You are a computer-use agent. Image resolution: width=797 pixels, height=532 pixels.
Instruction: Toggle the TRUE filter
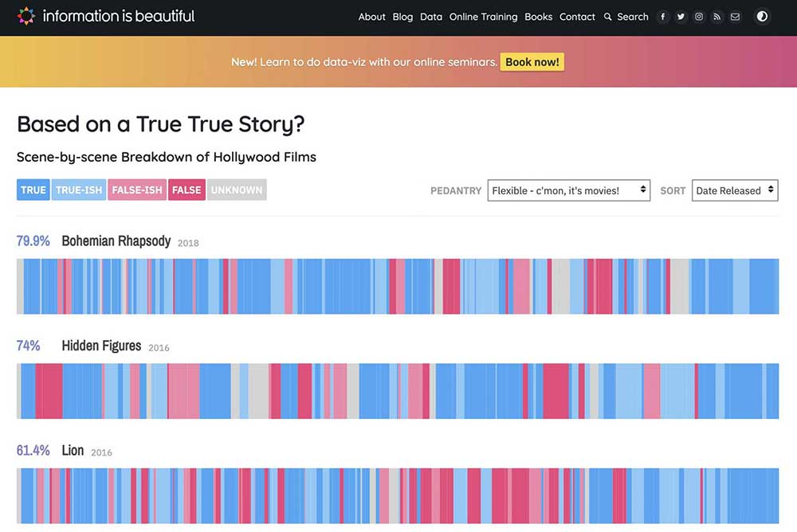click(x=33, y=190)
